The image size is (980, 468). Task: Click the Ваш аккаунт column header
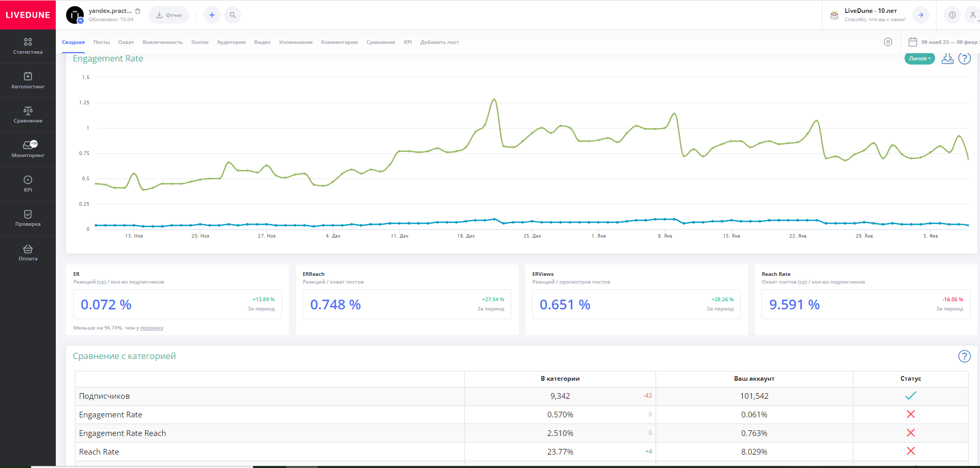[754, 379]
